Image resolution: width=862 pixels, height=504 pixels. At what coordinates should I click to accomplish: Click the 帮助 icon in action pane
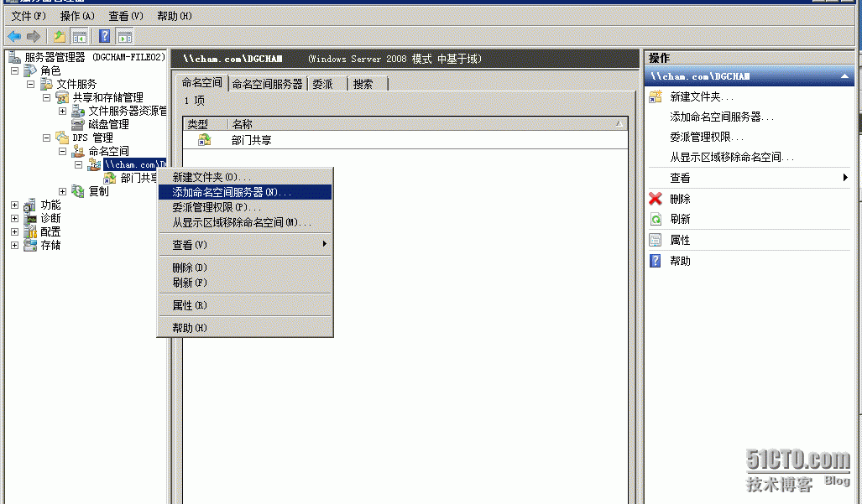(x=656, y=261)
